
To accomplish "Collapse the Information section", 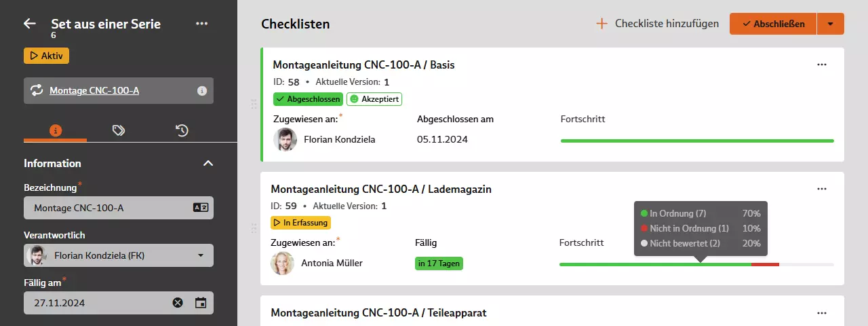I will (208, 163).
